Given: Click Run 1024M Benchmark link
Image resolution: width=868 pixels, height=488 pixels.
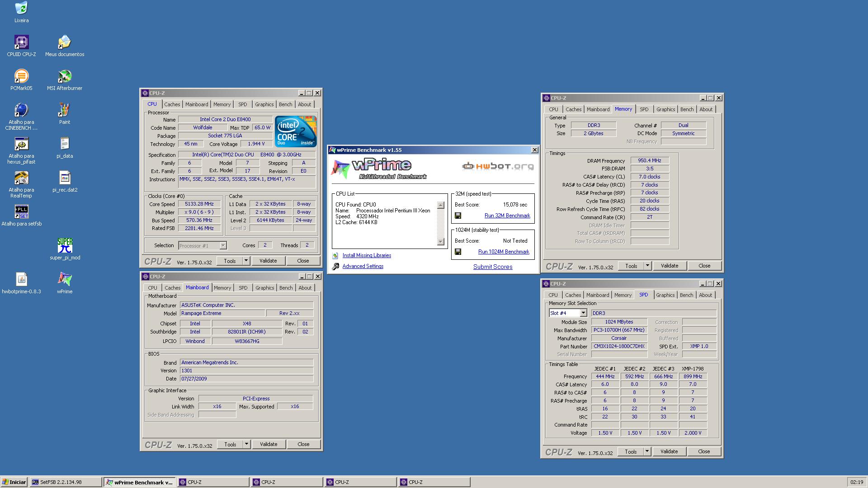Looking at the screenshot, I should [x=504, y=252].
